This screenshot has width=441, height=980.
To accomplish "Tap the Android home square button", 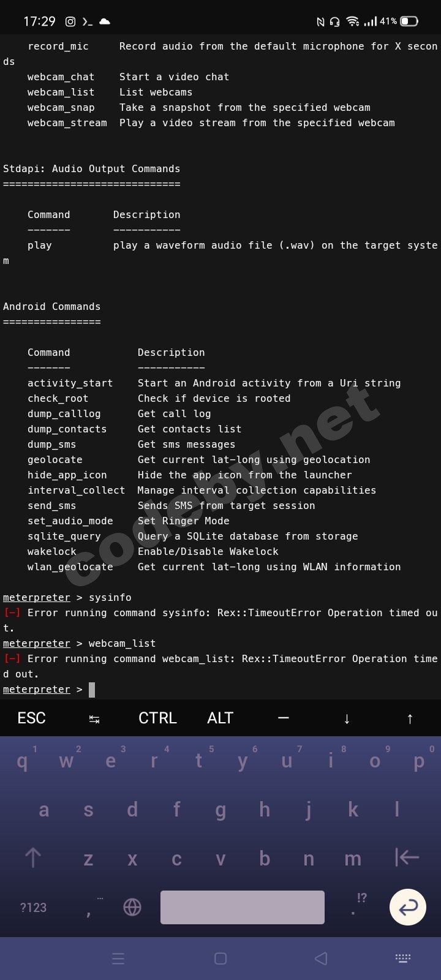I will (x=221, y=959).
